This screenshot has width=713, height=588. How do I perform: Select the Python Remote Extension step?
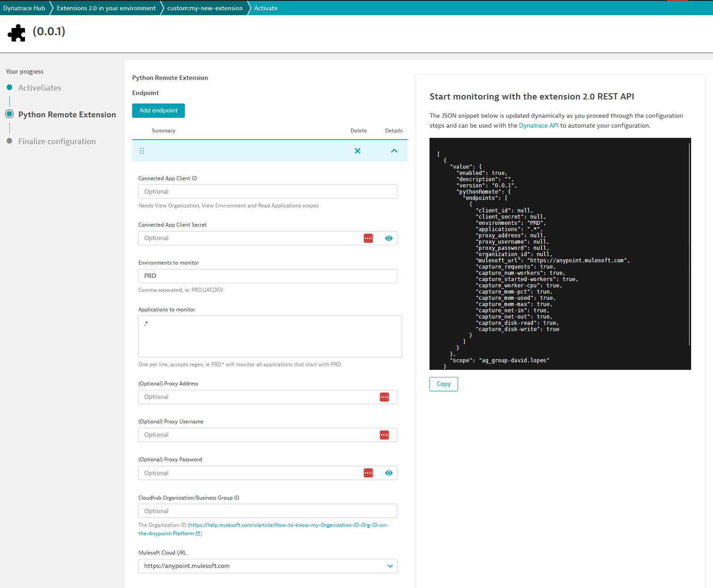(67, 115)
